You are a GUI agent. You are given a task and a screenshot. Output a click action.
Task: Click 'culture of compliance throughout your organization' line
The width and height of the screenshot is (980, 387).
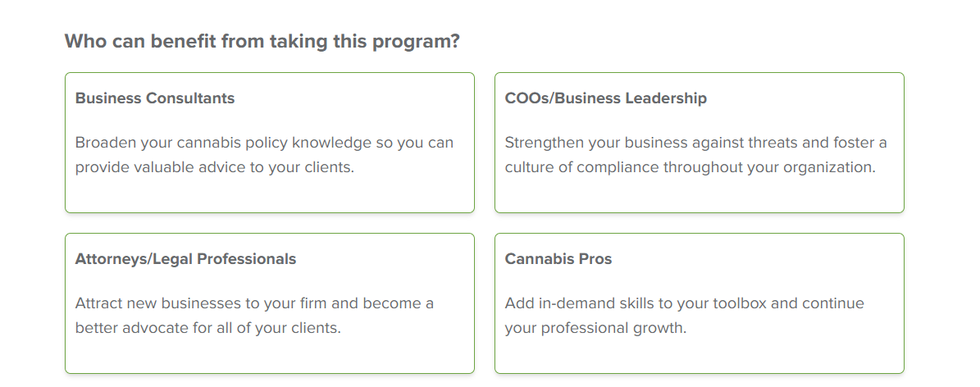click(690, 167)
